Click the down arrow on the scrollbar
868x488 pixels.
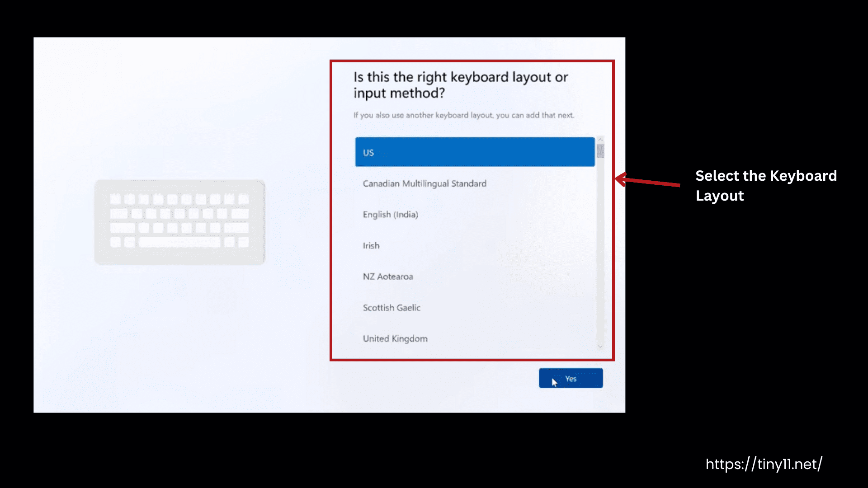click(601, 346)
